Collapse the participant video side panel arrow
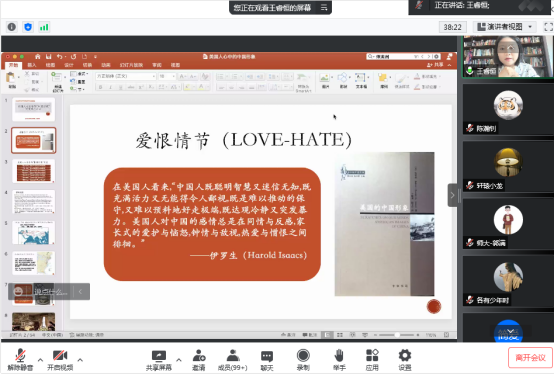This screenshot has height=374, width=554. 452,195
